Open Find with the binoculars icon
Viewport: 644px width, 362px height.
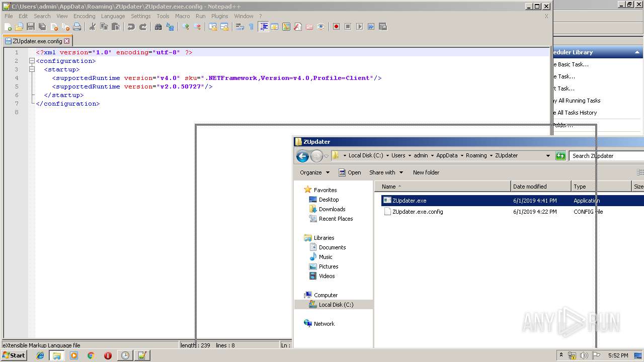click(x=158, y=27)
